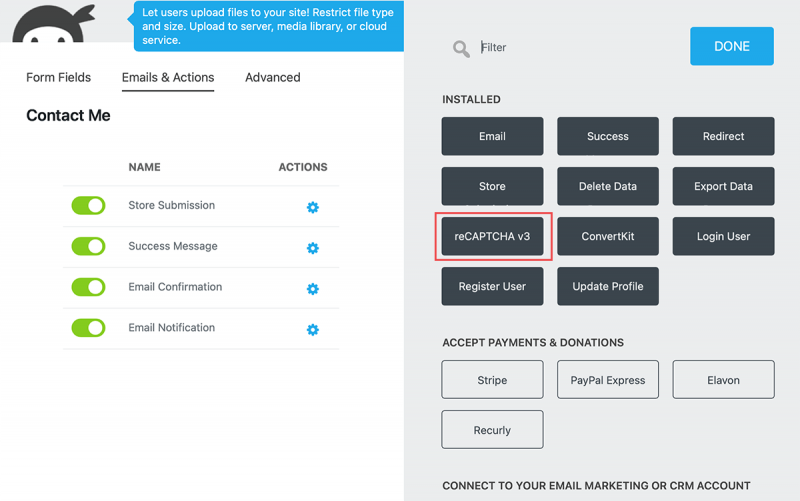Open settings gear for Success Message
Screen dimensions: 800x501
pyautogui.click(x=313, y=248)
